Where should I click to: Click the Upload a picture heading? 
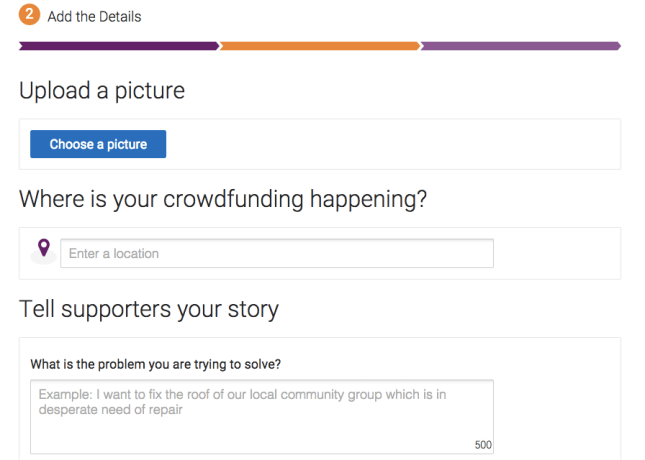102,91
